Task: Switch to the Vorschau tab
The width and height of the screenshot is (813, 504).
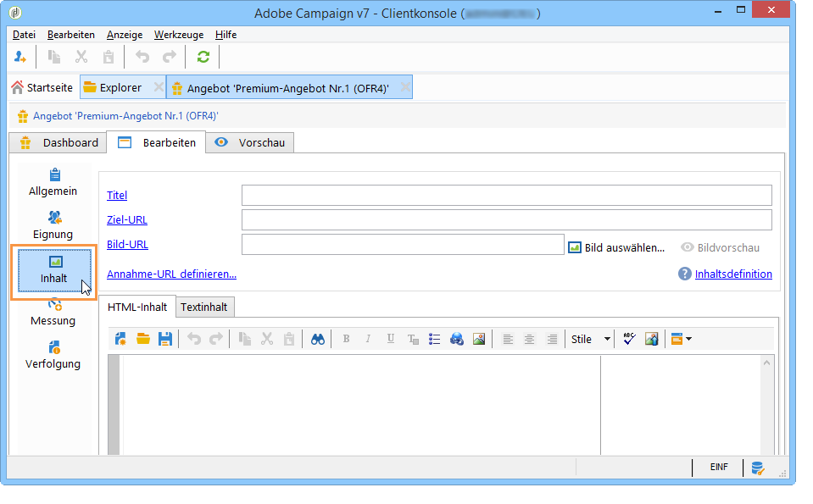Action: [250, 142]
